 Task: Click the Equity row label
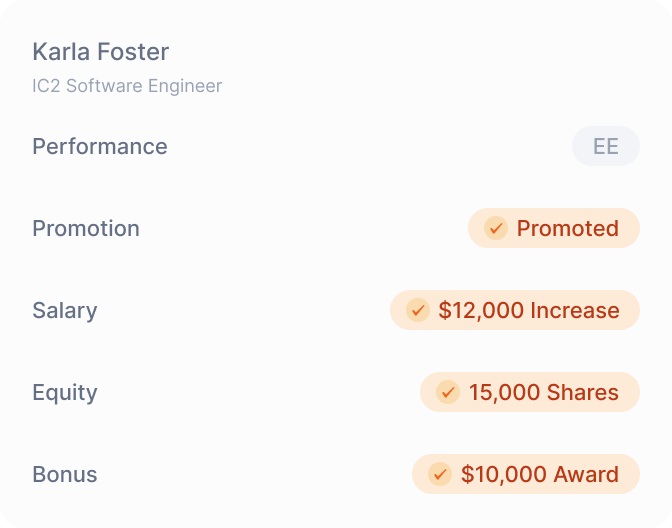tap(65, 392)
